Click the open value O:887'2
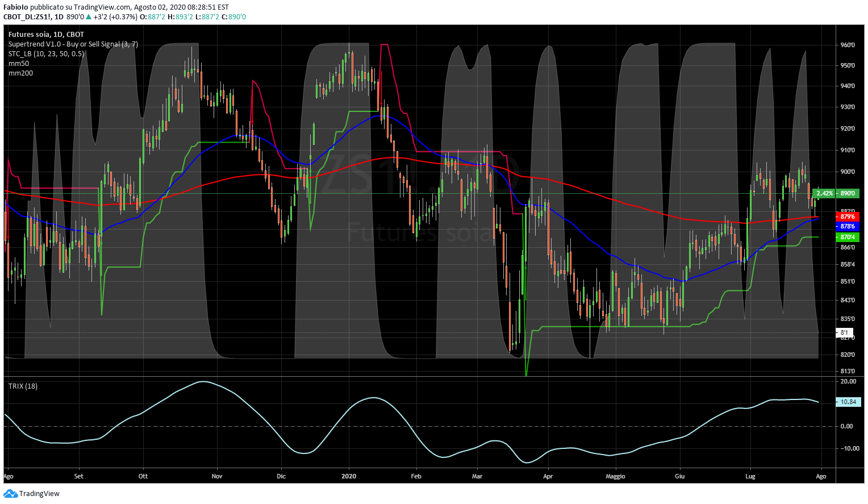868x504 pixels. tap(152, 16)
